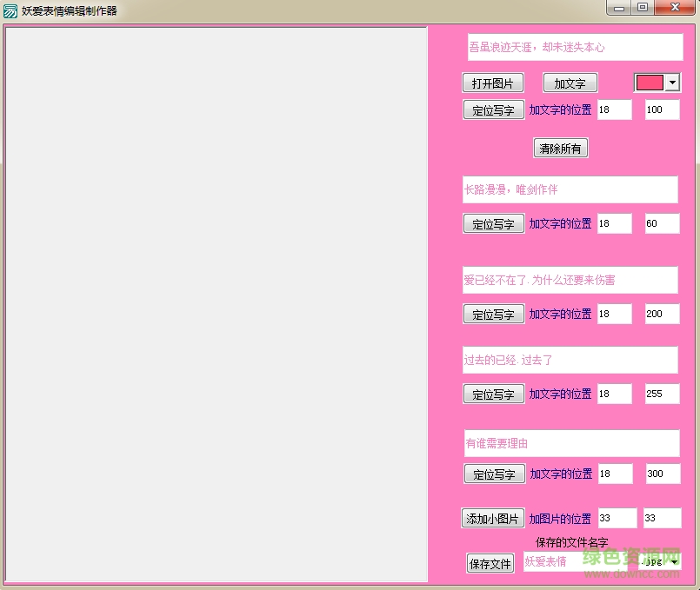
Task: Click the 加图片的位置 label
Action: click(560, 519)
